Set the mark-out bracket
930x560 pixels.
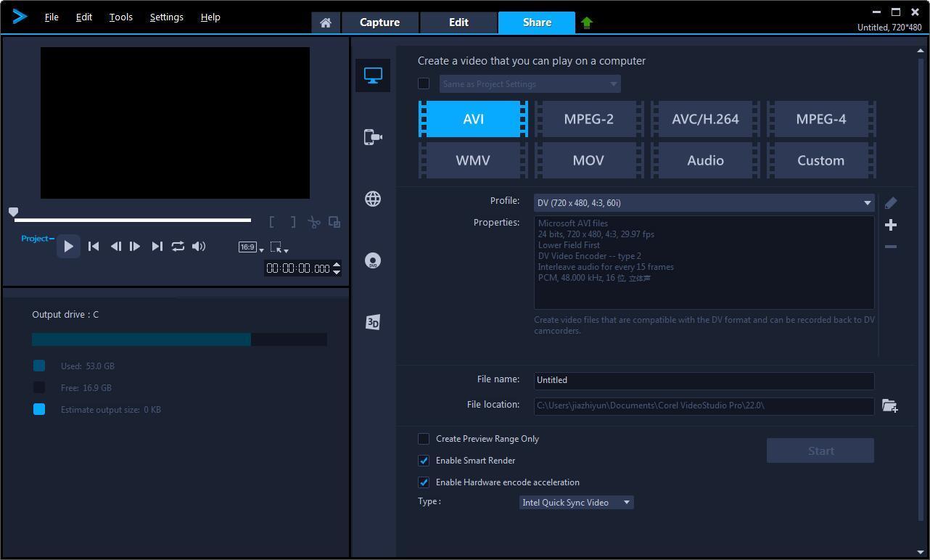click(x=293, y=222)
